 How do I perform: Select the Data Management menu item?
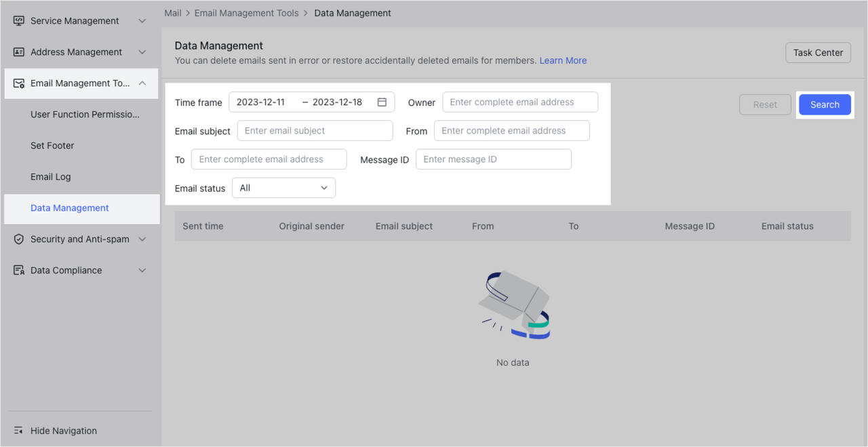82,208
